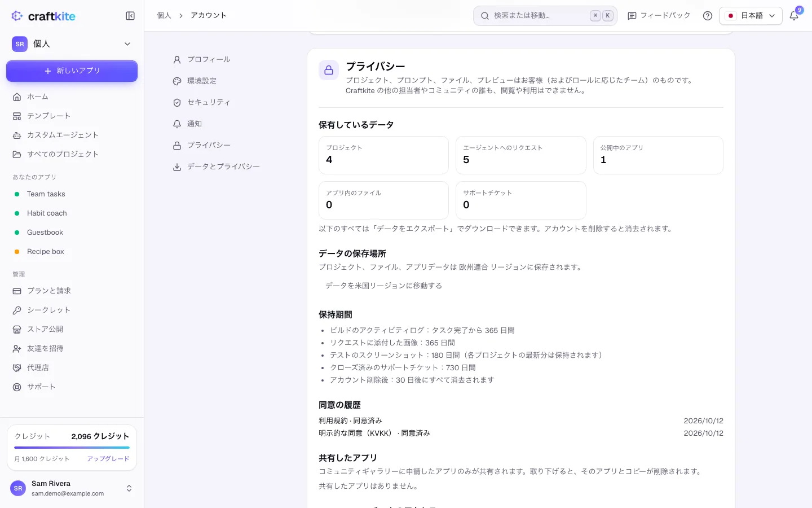Open the Team tasks app
This screenshot has width=812, height=508.
pyautogui.click(x=72, y=194)
